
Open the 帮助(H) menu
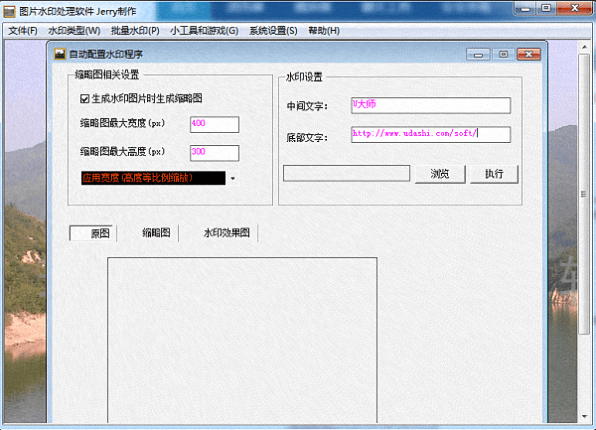[324, 31]
